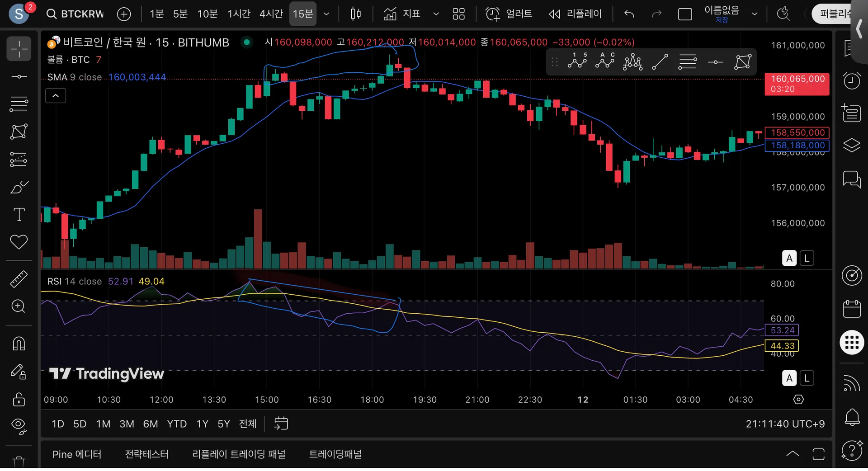Open the data window news panel

click(852, 113)
